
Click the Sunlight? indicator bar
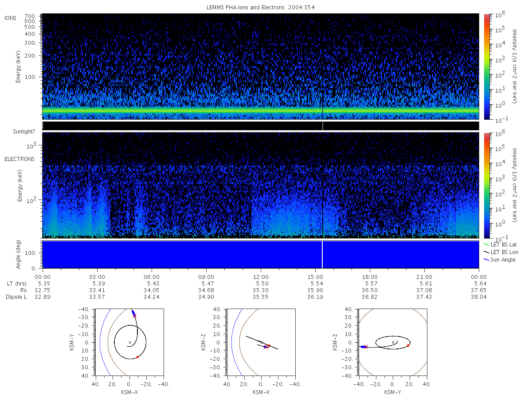click(261, 126)
